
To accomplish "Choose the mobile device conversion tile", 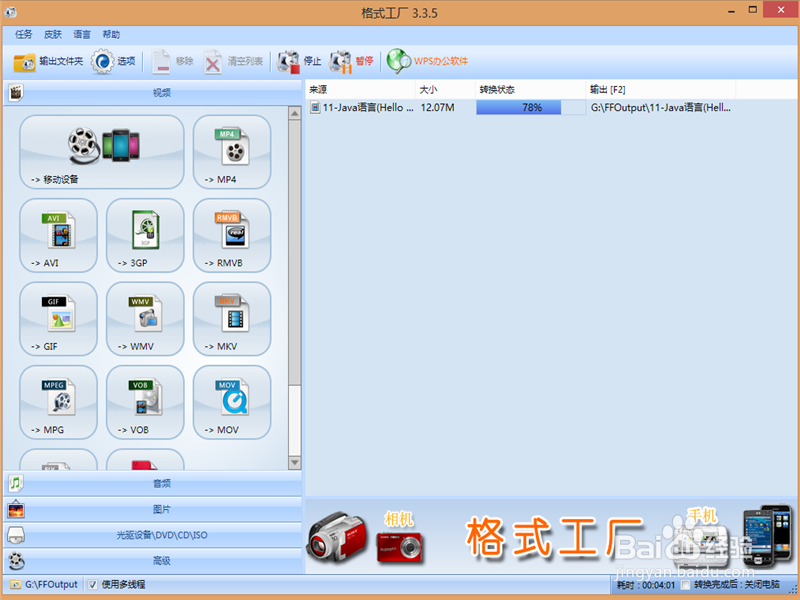I will pos(102,152).
